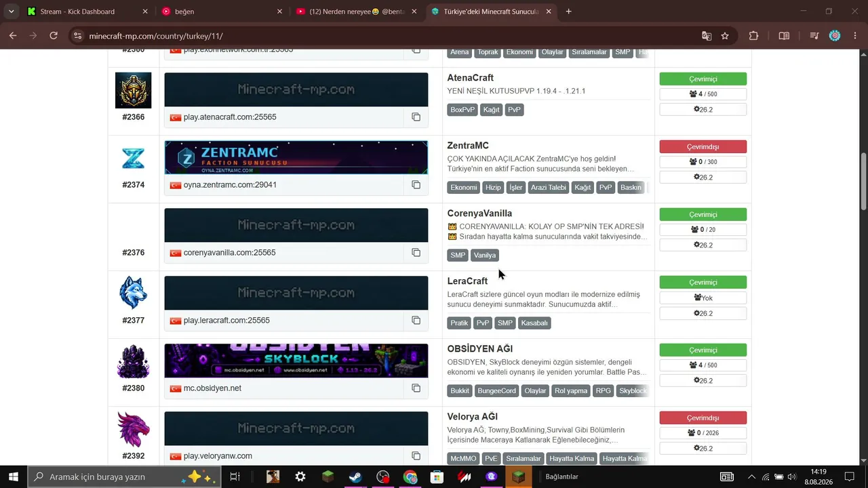The height and width of the screenshot is (488, 868).
Task: Click the Minecraft-mp.com banner of AtenaCraft
Action: [296, 89]
